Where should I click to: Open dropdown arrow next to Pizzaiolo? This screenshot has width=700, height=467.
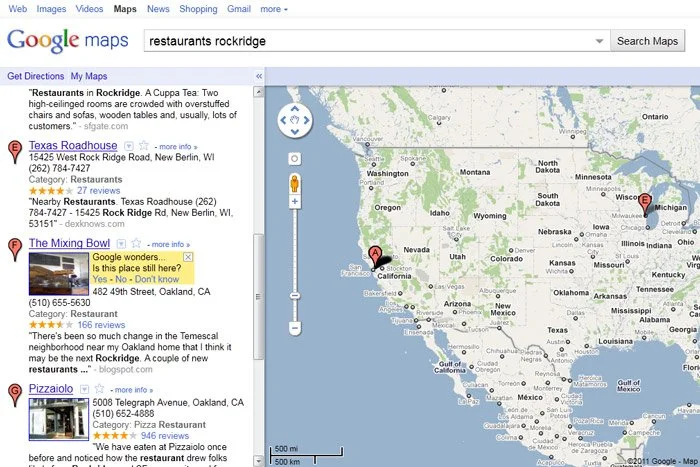(84, 389)
